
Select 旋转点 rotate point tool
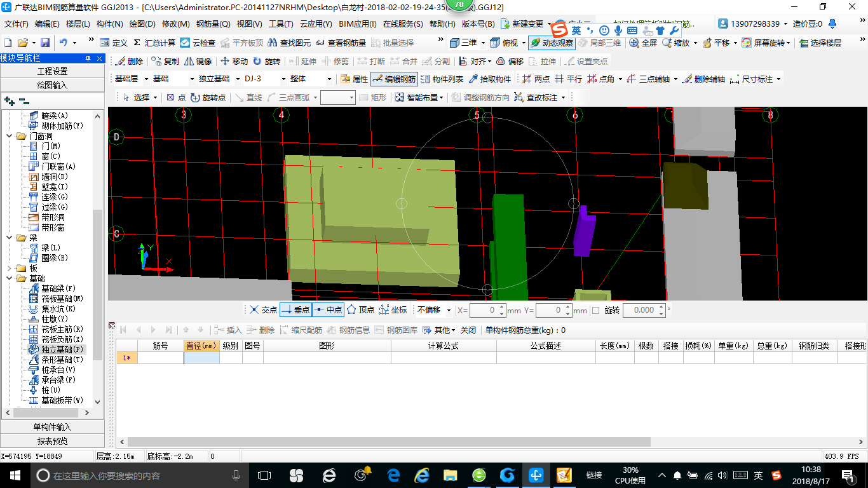click(208, 97)
